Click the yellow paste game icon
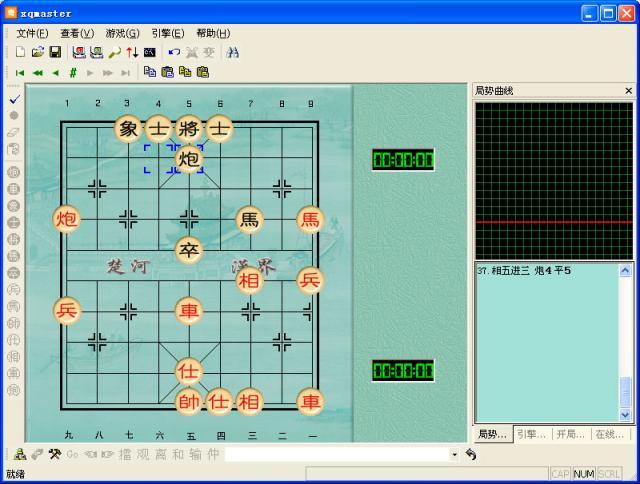Screen dimensions: 640x484 tap(203, 72)
